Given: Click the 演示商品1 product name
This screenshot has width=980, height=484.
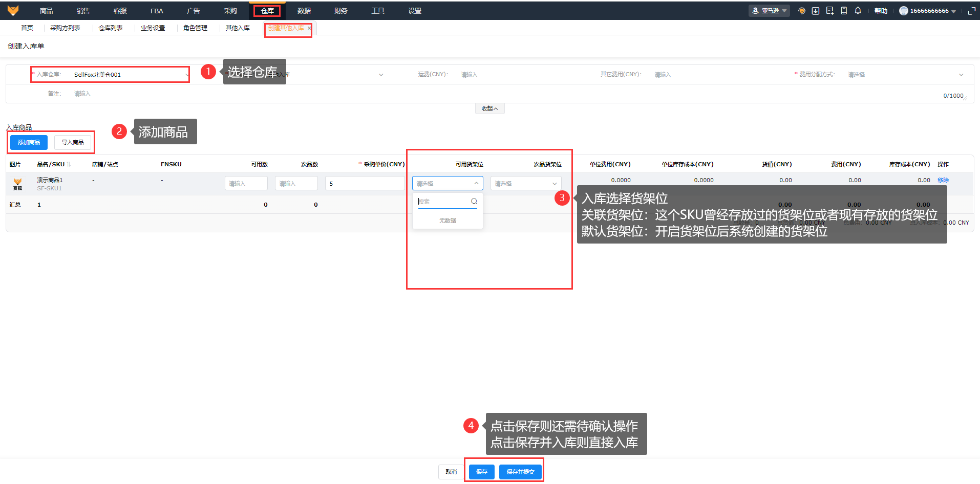Looking at the screenshot, I should [x=50, y=180].
